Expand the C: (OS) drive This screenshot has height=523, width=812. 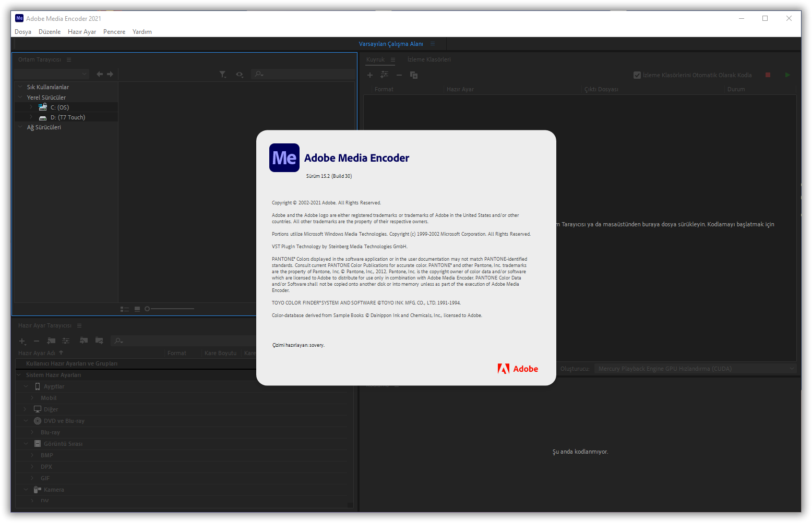31,107
